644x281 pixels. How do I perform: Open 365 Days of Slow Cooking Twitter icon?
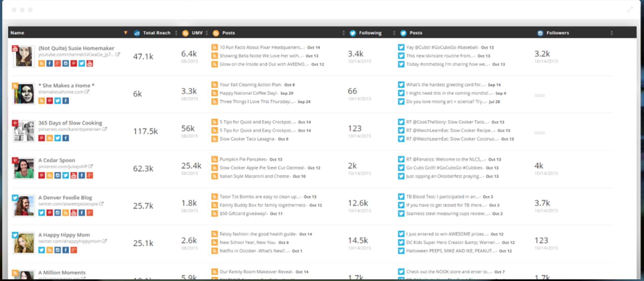58,138
